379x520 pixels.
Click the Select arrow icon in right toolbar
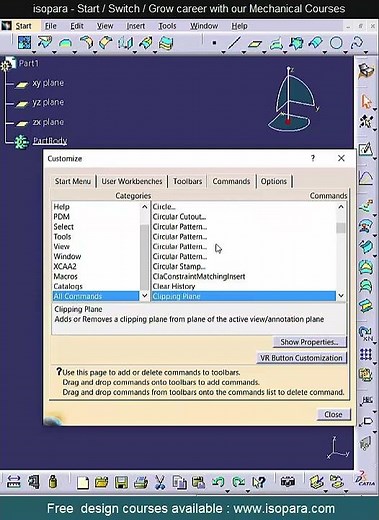tap(366, 101)
